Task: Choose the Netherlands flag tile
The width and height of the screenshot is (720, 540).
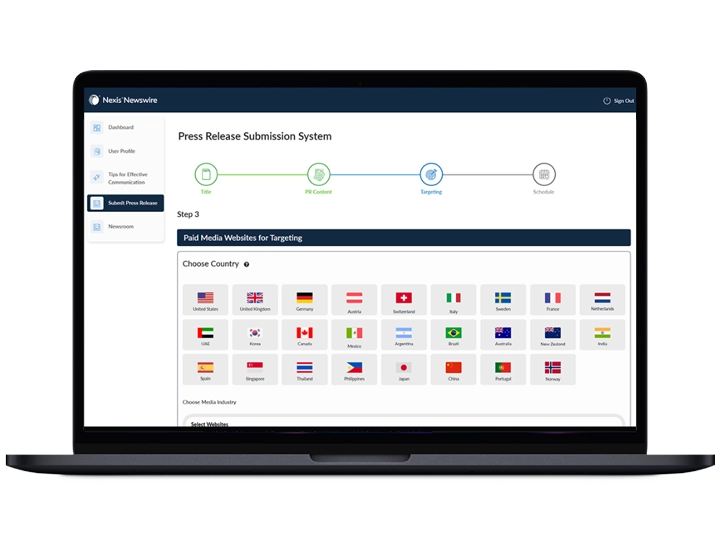Action: tap(602, 299)
